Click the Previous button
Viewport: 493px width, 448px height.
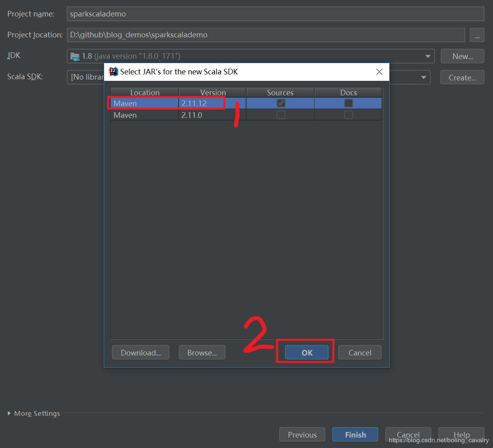(x=302, y=435)
